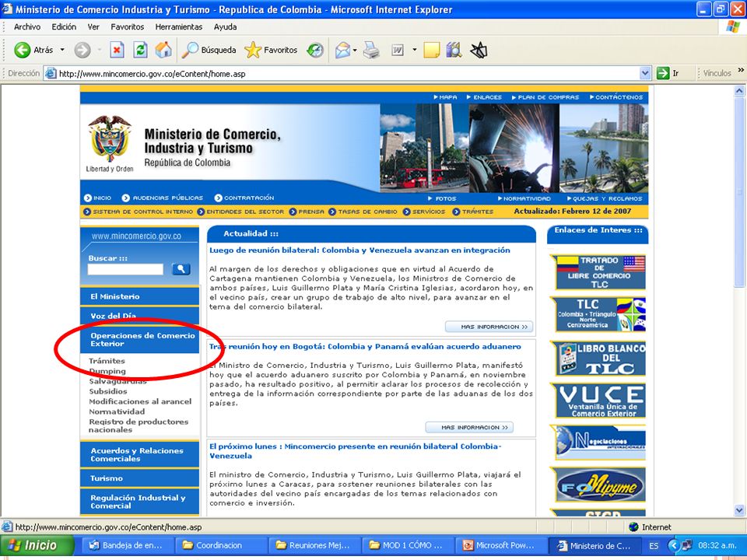Open the Archivo menu
This screenshot has height=560, width=747.
27,26
